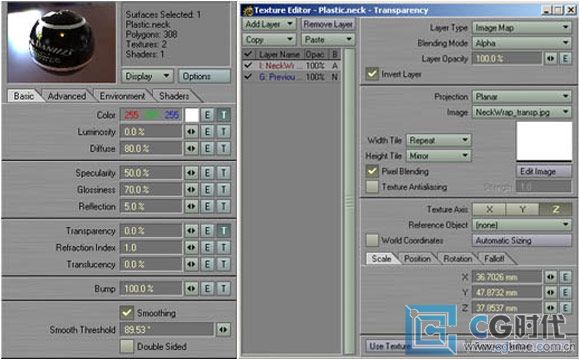Enable Double Sided checkbox

pos(127,346)
